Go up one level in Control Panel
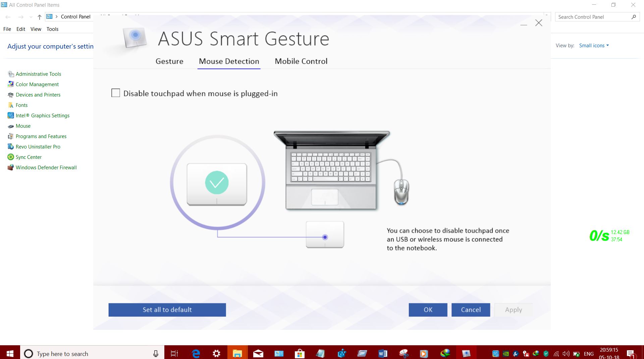The height and width of the screenshot is (359, 644). [x=40, y=17]
